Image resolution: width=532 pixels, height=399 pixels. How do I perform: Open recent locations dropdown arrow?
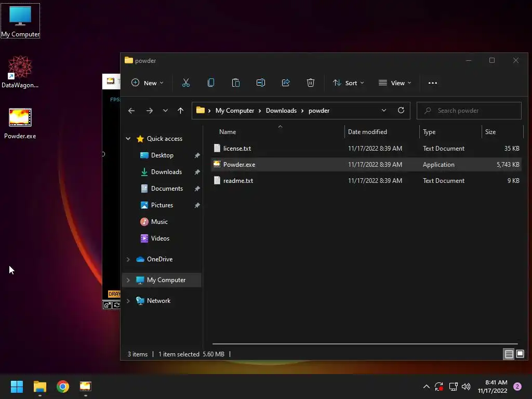click(165, 111)
